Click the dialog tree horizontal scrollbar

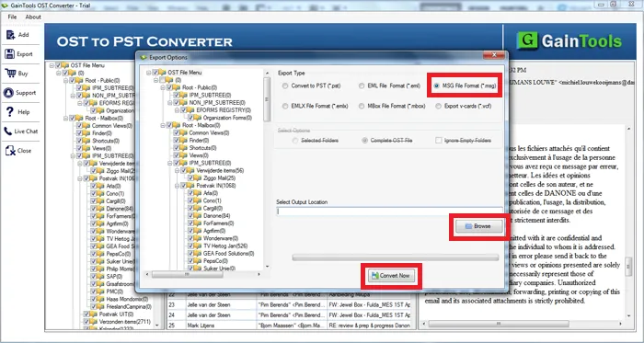coord(203,274)
